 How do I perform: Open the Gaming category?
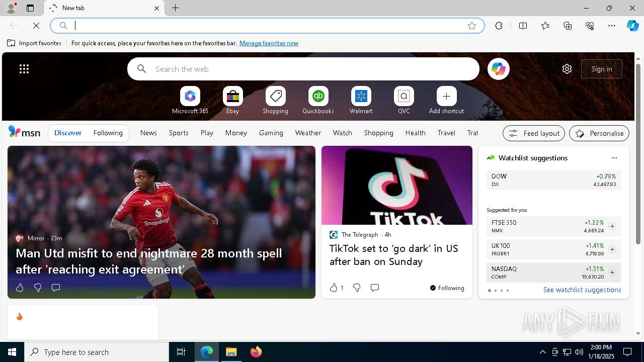pyautogui.click(x=271, y=133)
